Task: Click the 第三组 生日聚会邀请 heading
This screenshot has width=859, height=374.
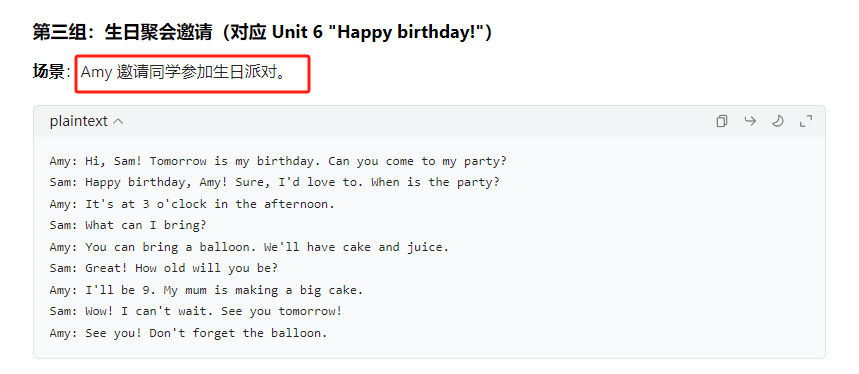Action: (x=262, y=32)
